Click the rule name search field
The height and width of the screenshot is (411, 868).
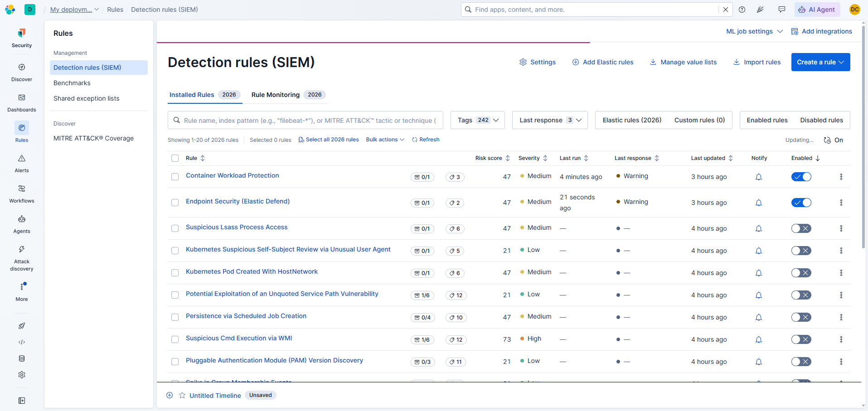pos(305,120)
